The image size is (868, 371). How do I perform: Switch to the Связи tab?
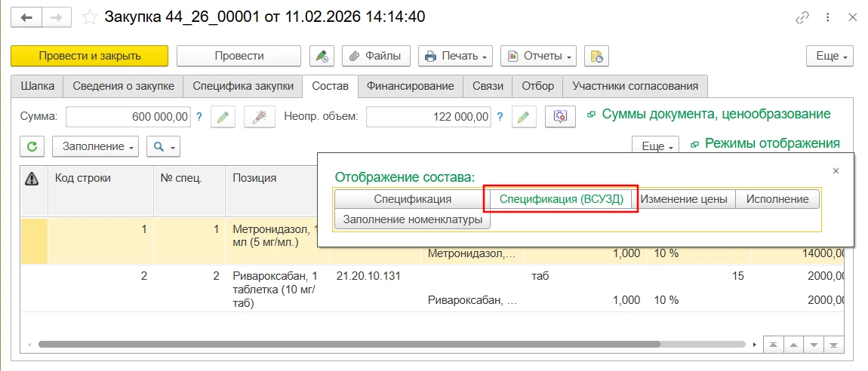pos(488,86)
